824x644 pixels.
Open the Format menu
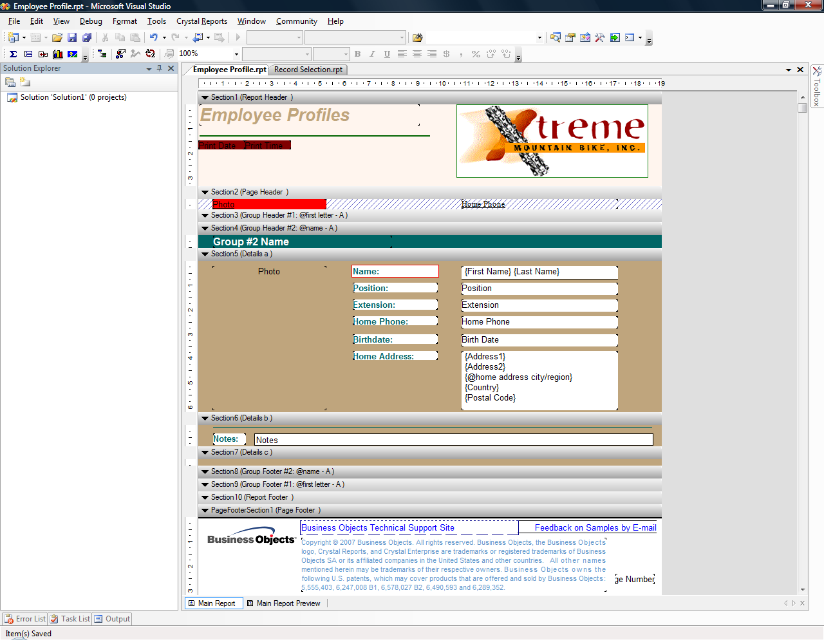(125, 21)
